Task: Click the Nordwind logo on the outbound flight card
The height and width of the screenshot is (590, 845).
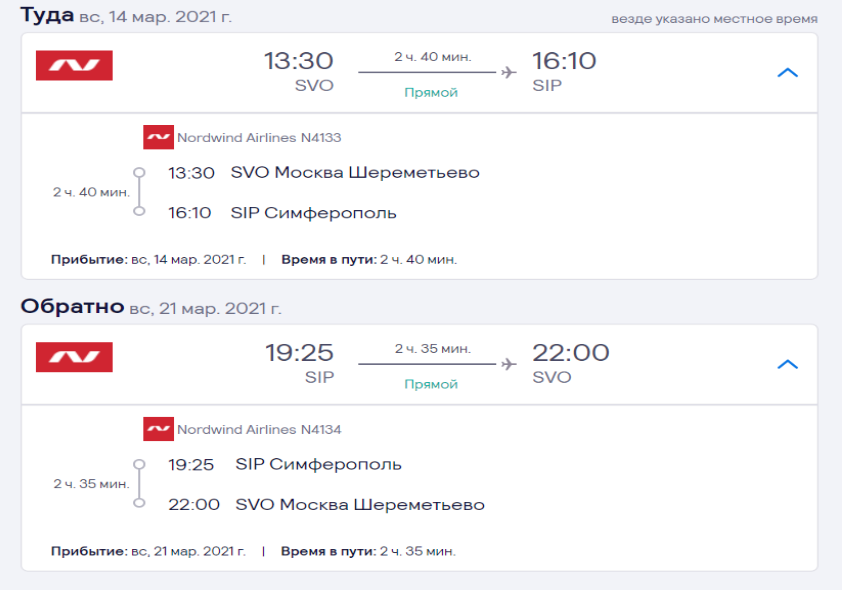Action: [74, 66]
